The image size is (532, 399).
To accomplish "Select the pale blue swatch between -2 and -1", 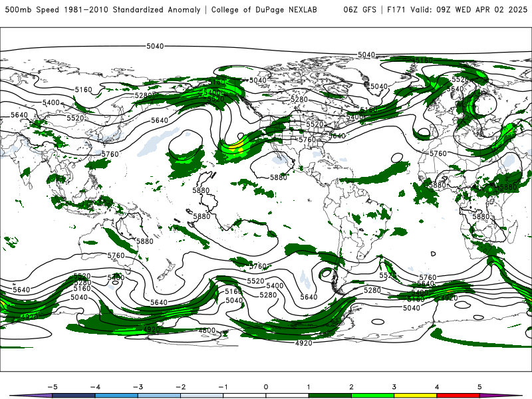I will pos(202,396).
